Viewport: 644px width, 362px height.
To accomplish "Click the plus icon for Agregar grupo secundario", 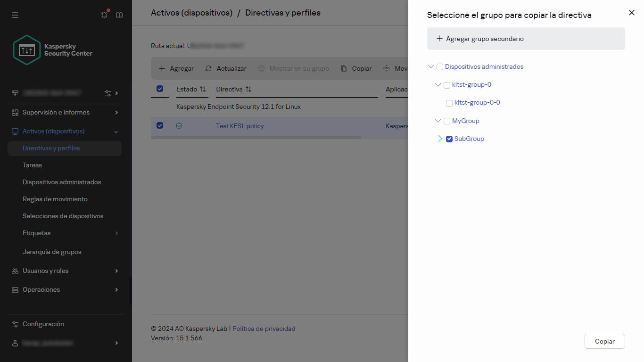I will click(439, 39).
